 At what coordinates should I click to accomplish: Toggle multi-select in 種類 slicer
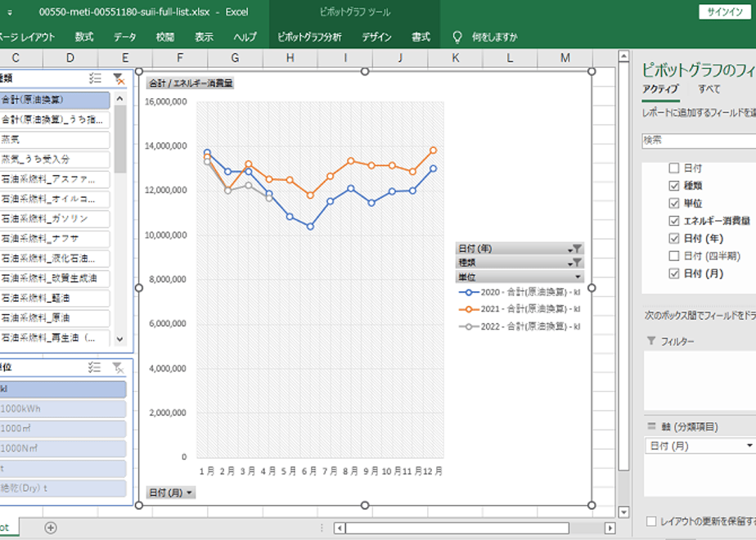[95, 79]
